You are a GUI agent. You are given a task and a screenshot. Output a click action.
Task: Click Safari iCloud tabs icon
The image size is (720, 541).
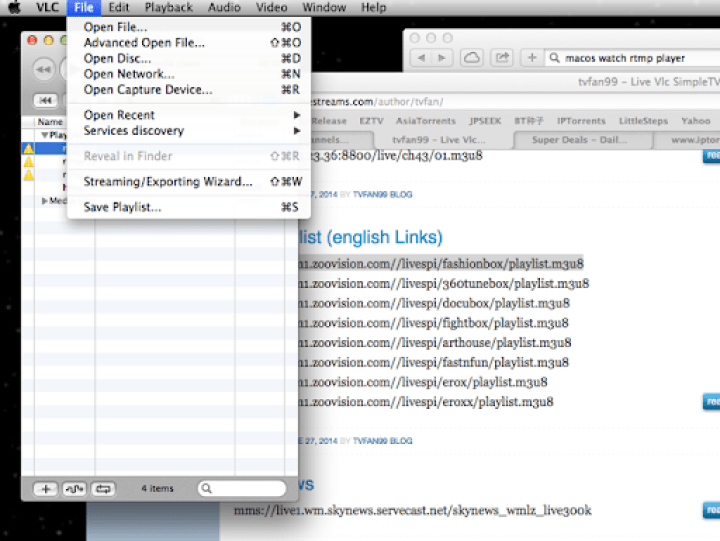[x=472, y=58]
